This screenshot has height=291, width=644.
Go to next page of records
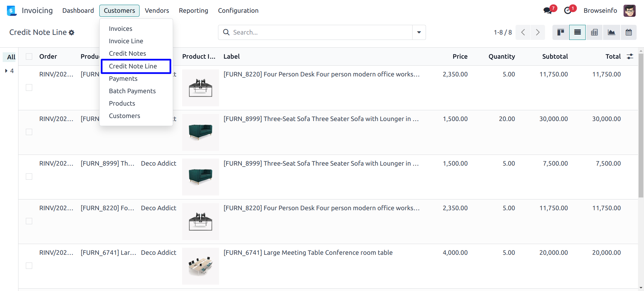538,33
